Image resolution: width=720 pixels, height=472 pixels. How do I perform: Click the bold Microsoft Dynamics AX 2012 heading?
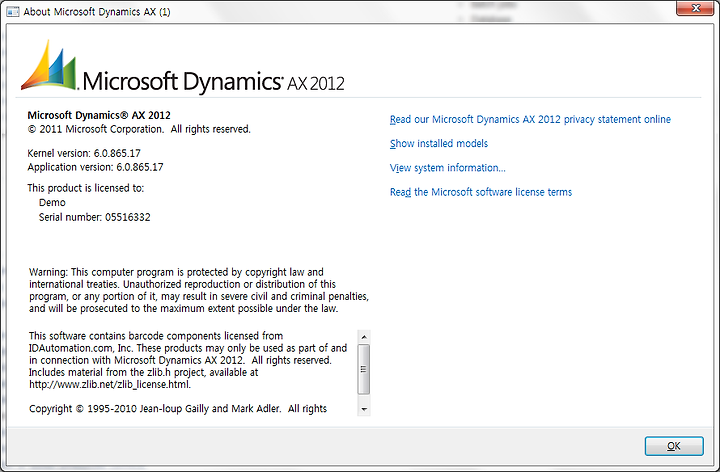pyautogui.click(x=99, y=115)
